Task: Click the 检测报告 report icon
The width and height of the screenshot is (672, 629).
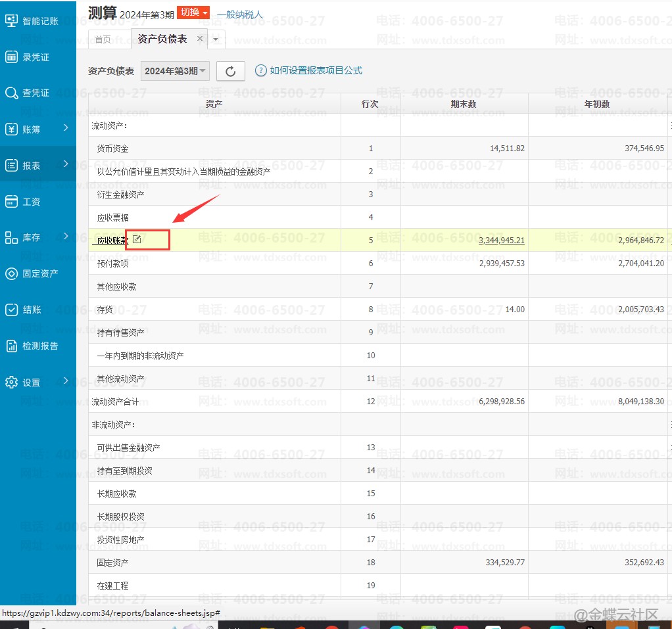Action: [x=11, y=346]
